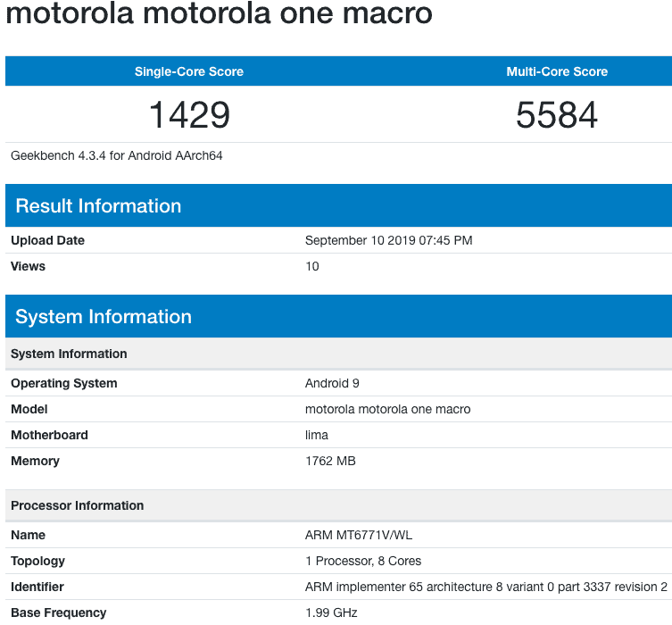Select the multi-core score value 5584
This screenshot has height=625, width=672.
pos(557,115)
